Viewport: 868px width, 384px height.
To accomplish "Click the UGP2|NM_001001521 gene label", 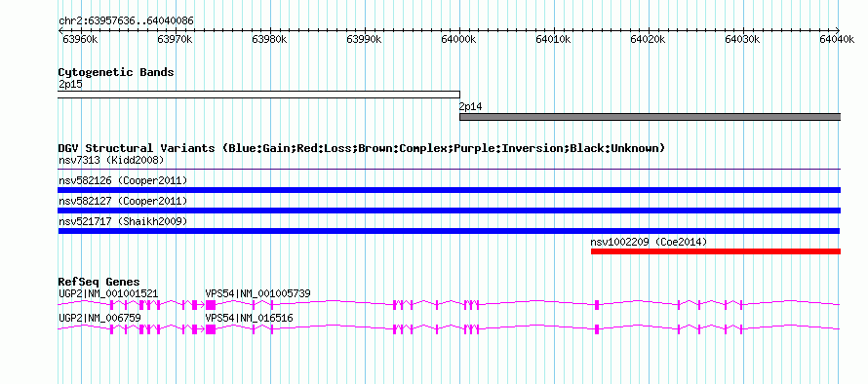I will click(x=108, y=293).
